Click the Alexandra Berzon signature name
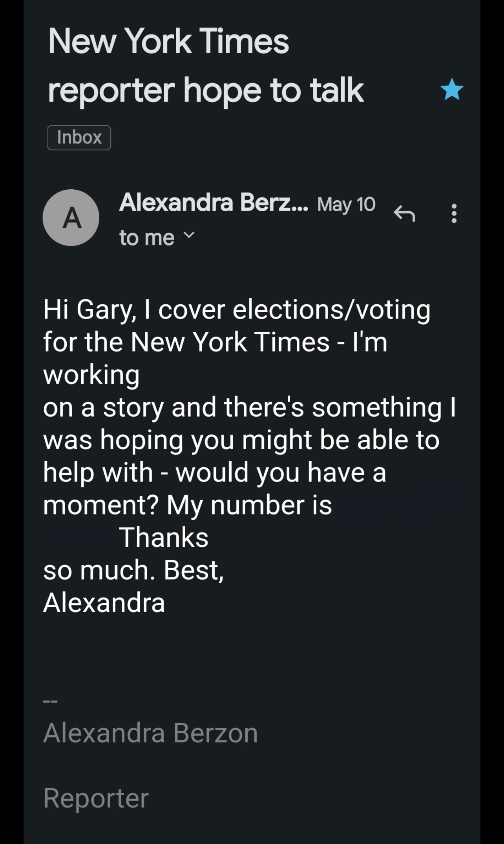 [x=150, y=733]
